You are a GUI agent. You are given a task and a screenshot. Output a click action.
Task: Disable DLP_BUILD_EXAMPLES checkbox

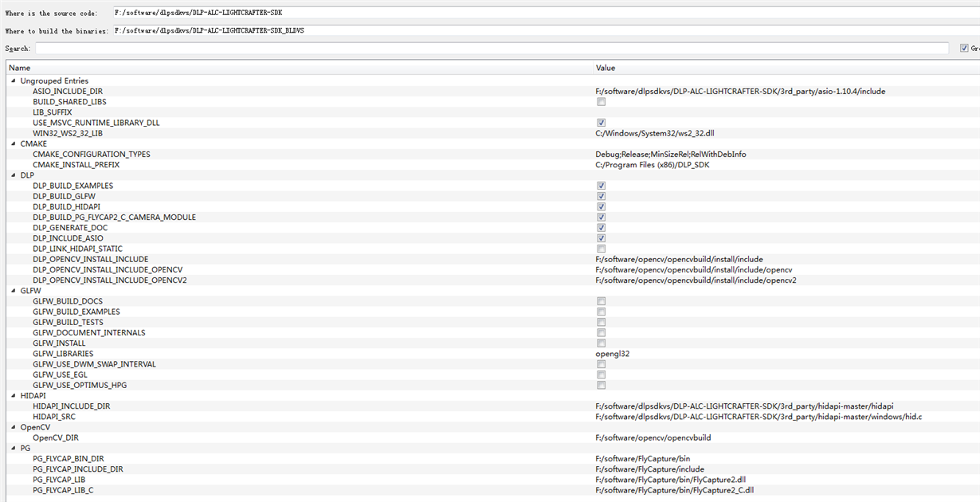coord(601,186)
